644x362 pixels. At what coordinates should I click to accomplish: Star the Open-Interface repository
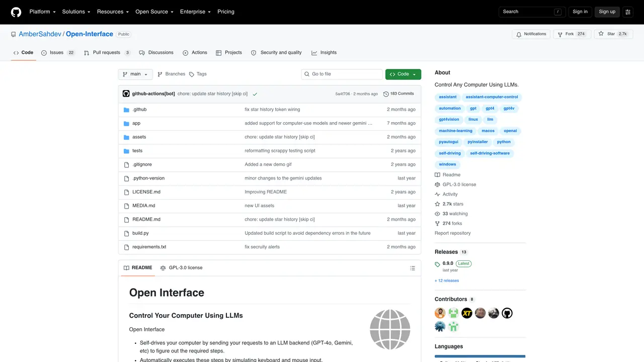[x=613, y=34]
